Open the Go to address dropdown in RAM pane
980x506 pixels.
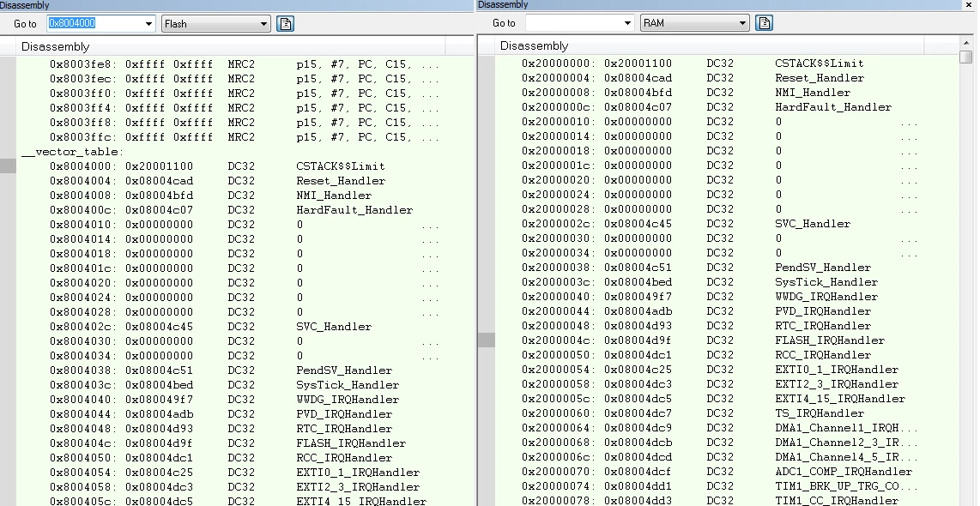point(627,23)
